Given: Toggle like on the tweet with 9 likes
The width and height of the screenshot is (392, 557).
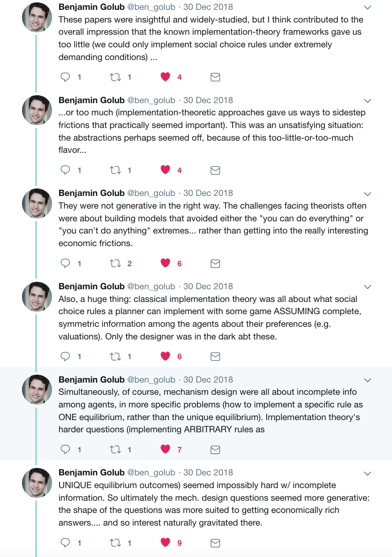Looking at the screenshot, I should point(165,542).
